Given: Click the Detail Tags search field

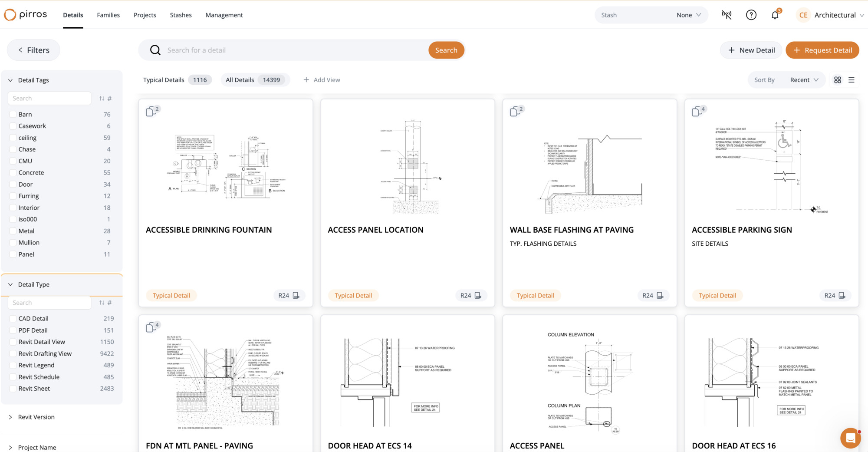Looking at the screenshot, I should click(49, 99).
